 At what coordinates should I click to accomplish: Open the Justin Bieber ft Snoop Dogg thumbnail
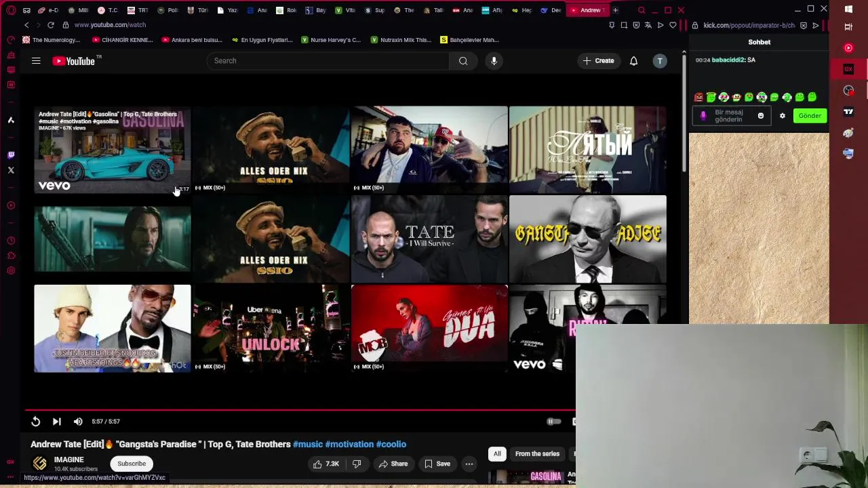click(113, 329)
